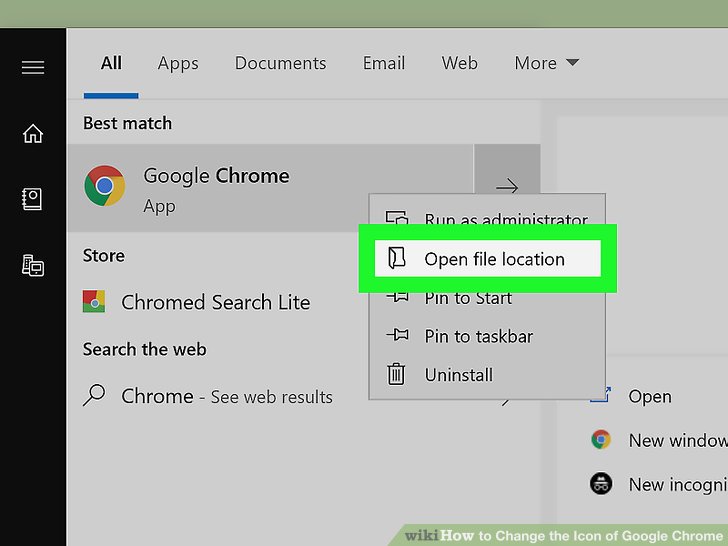Switch to the Email tab
Image resolution: width=728 pixels, height=546 pixels.
384,63
